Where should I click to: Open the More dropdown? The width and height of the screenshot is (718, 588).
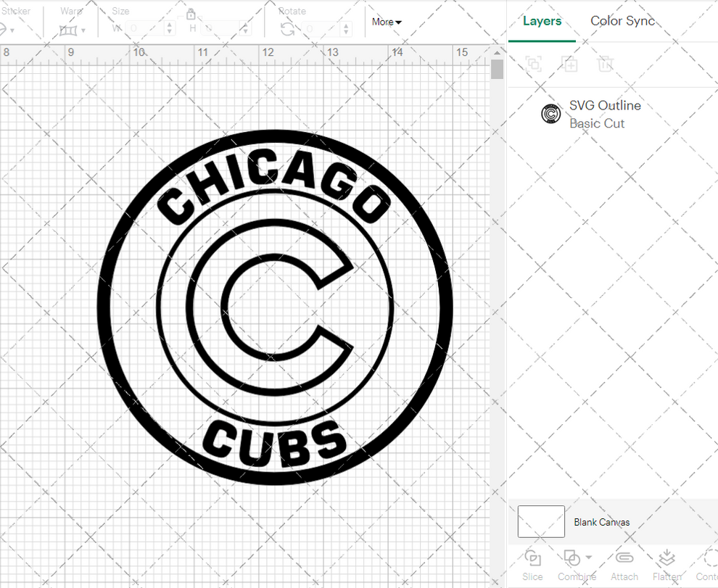[386, 22]
